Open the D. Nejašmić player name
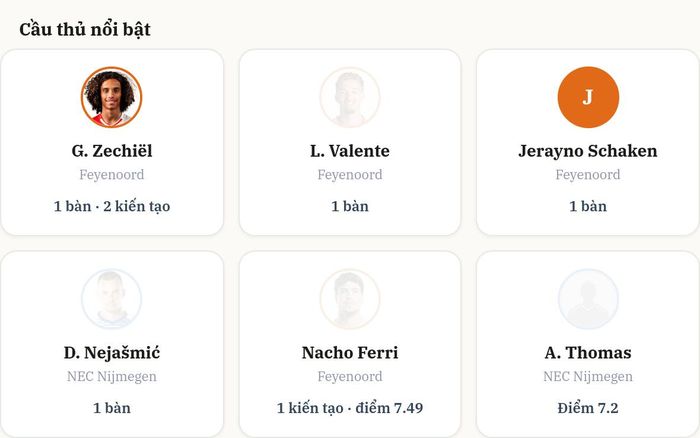 tap(112, 353)
